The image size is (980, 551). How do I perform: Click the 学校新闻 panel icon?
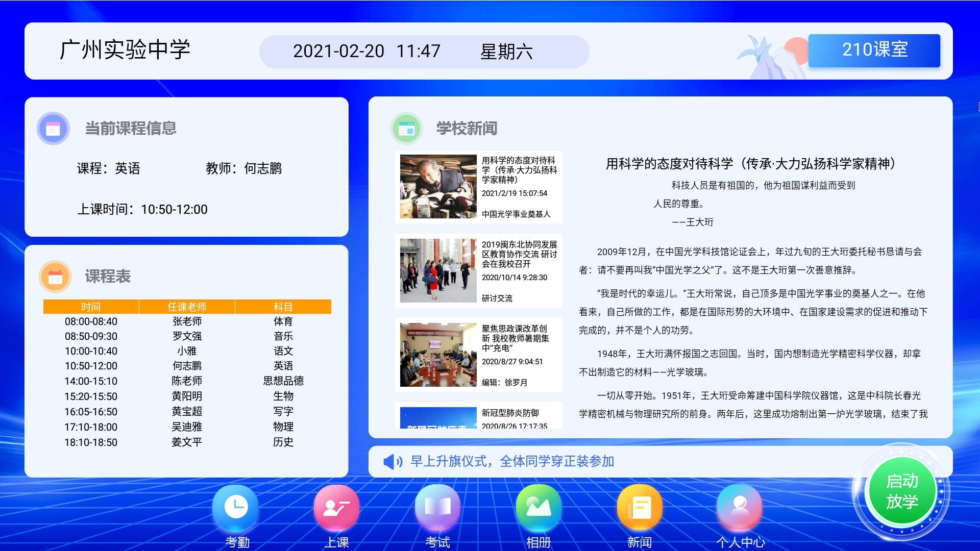coord(406,129)
